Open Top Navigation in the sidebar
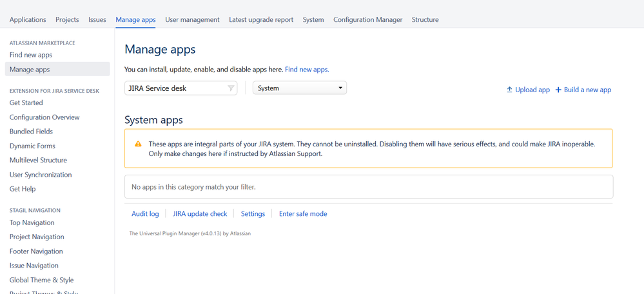 point(32,222)
